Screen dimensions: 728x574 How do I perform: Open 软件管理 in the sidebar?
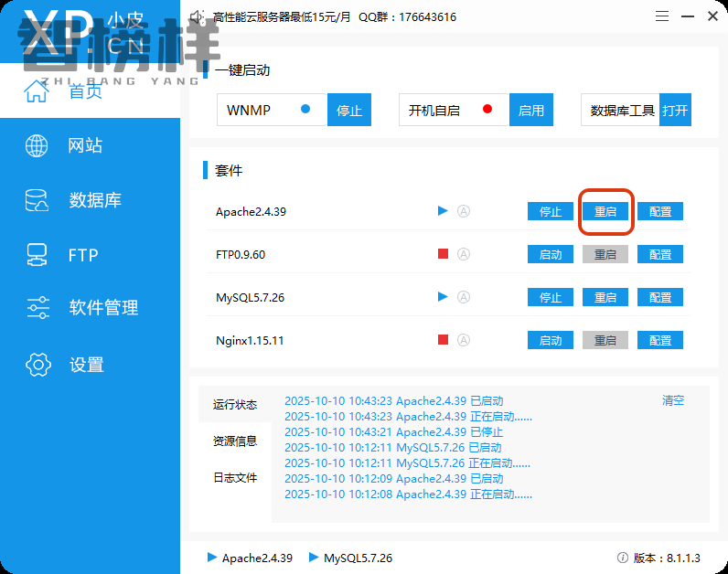pyautogui.click(x=90, y=307)
